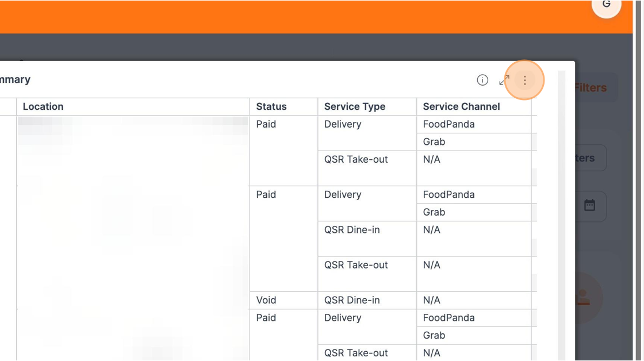Open the info icon in the summary header
The image size is (644, 361).
tap(482, 80)
